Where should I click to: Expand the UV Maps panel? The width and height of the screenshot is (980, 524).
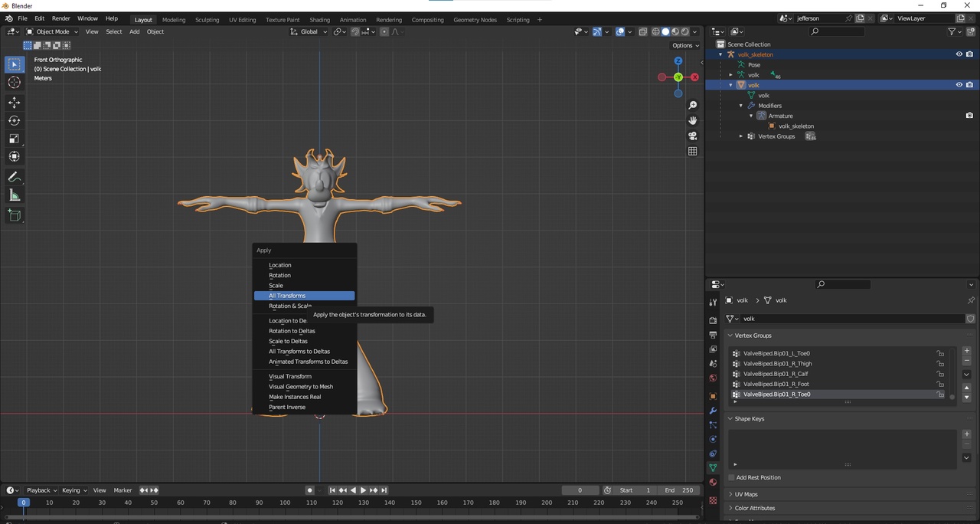[x=850, y=494]
